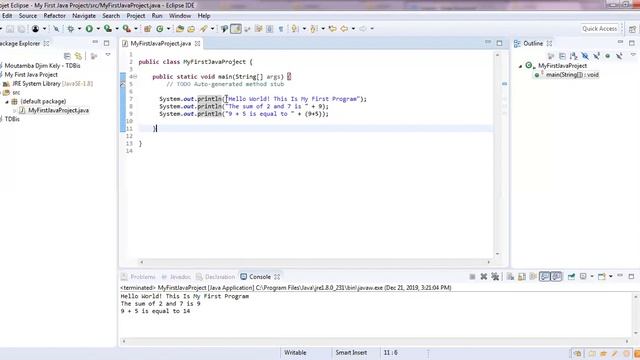Click the Debug bug icon in toolbar
The height and width of the screenshot is (360, 640).
click(x=71, y=29)
